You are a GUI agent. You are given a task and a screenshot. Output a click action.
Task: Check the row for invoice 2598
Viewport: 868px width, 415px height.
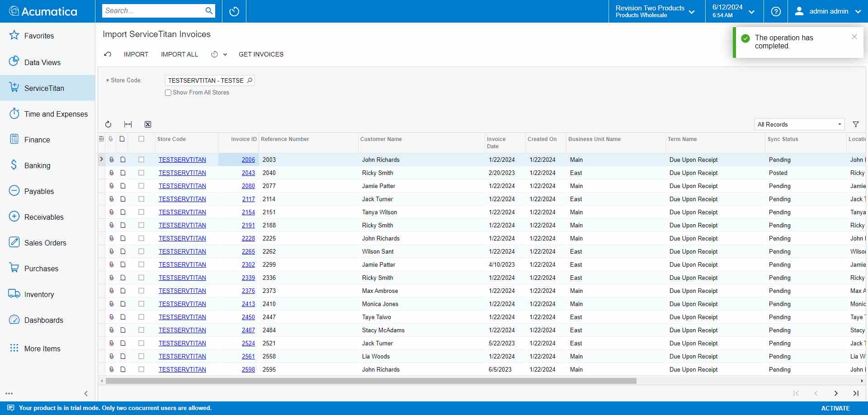tap(142, 369)
